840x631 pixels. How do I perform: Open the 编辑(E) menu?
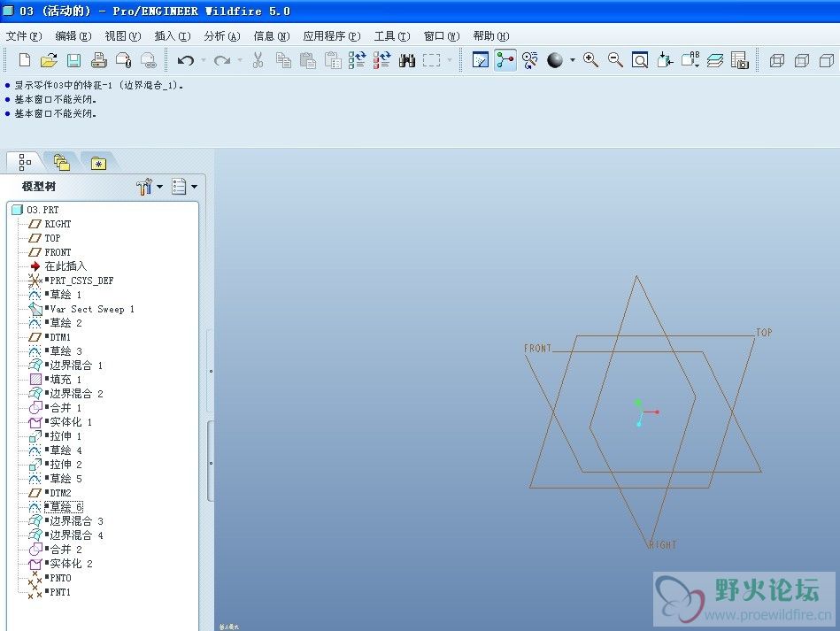pos(73,36)
